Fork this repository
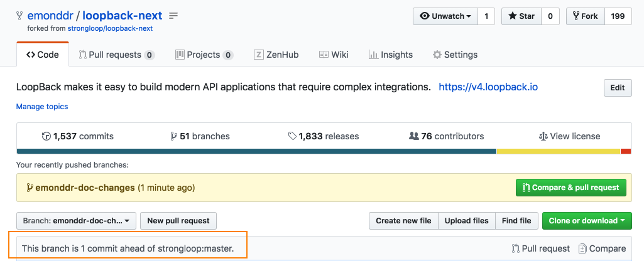The height and width of the screenshot is (261, 644). (x=585, y=16)
